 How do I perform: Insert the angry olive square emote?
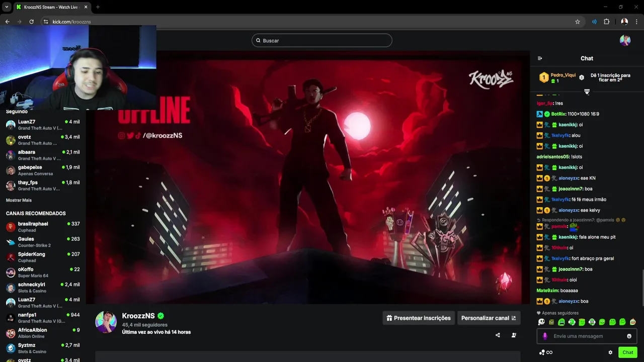551,322
